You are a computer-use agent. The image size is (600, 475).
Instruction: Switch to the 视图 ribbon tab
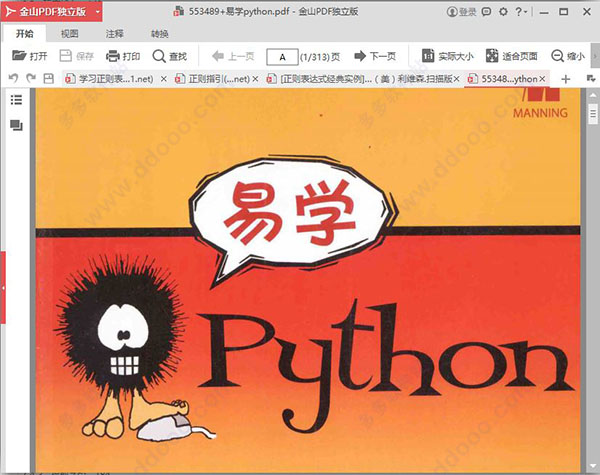(x=70, y=34)
